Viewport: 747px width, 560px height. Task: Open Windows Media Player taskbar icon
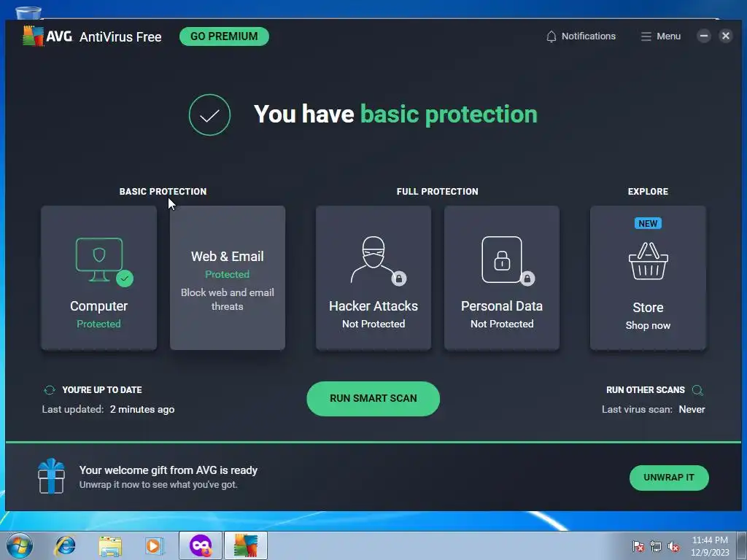click(x=154, y=545)
